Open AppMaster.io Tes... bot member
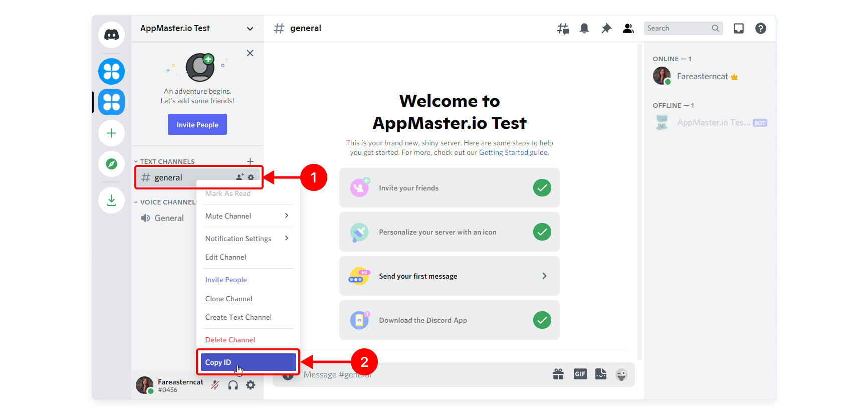868x415 pixels. [710, 122]
